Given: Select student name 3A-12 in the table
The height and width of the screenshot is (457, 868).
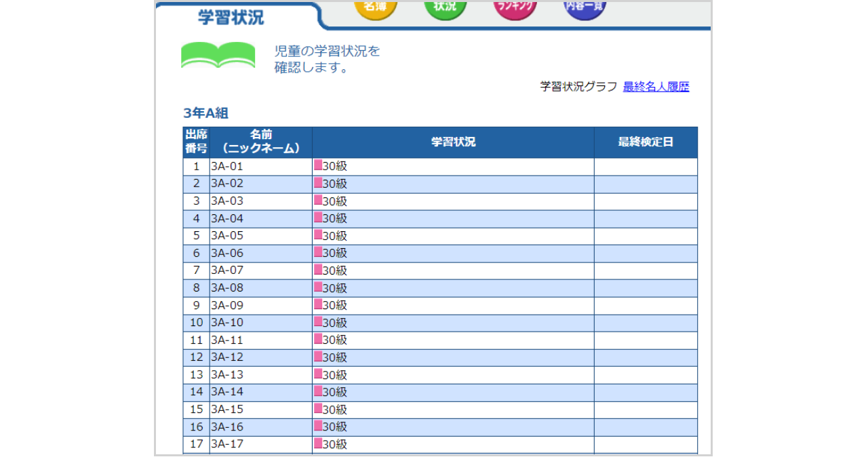Looking at the screenshot, I should click(226, 357).
